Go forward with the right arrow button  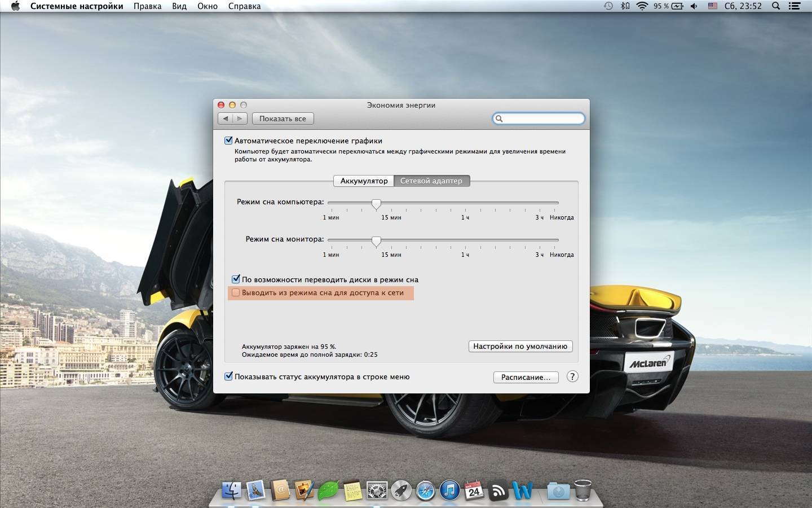[240, 119]
